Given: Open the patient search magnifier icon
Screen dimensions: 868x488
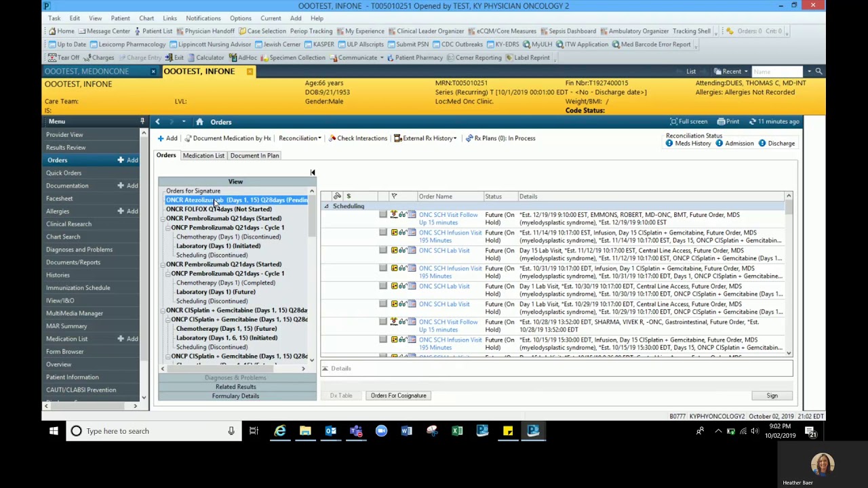Looking at the screenshot, I should click(818, 71).
